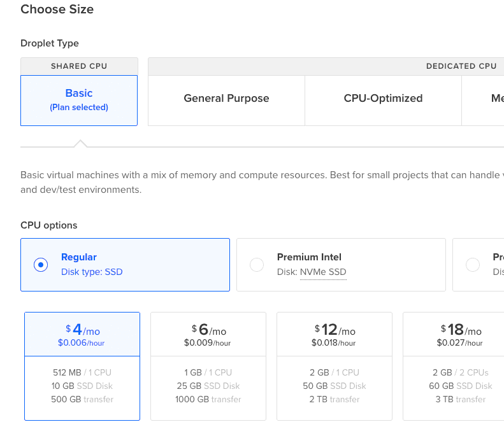Click the '2 TB transfer' text
Viewport: 504px width, 443px height.
point(335,399)
